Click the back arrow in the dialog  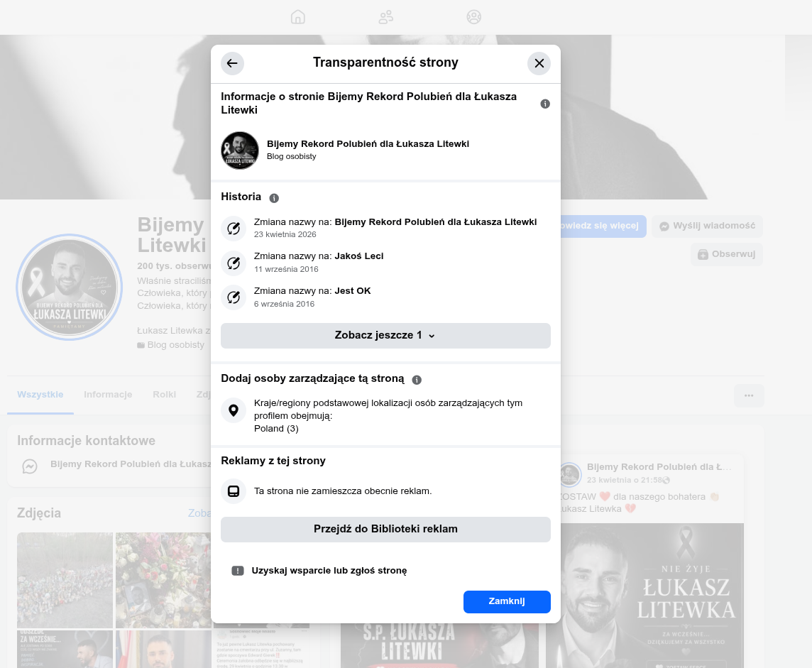pyautogui.click(x=232, y=63)
